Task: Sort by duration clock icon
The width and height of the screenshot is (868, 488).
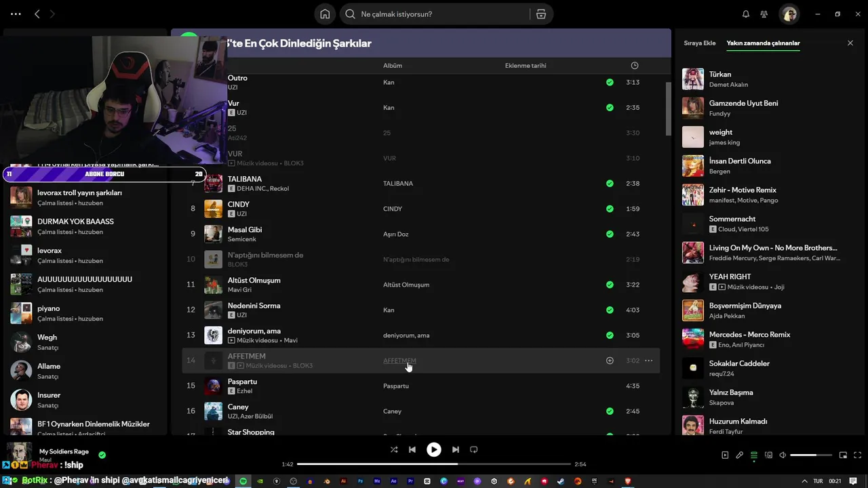Action: tap(635, 66)
